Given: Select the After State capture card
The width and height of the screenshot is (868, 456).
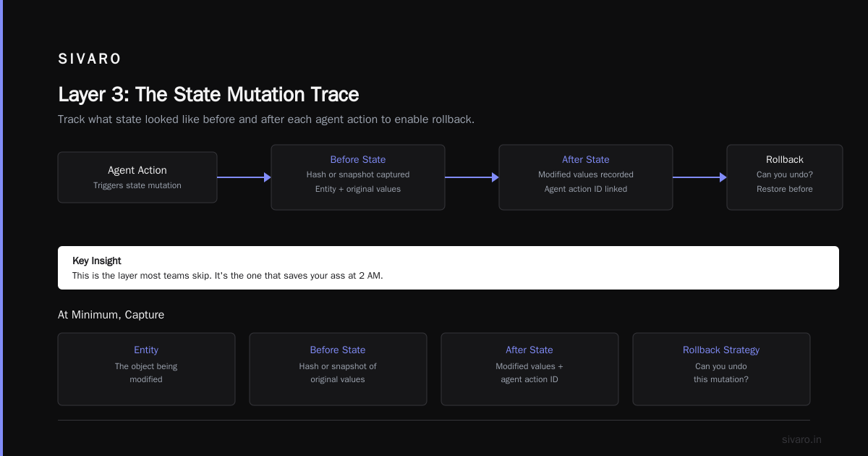Looking at the screenshot, I should coord(529,369).
